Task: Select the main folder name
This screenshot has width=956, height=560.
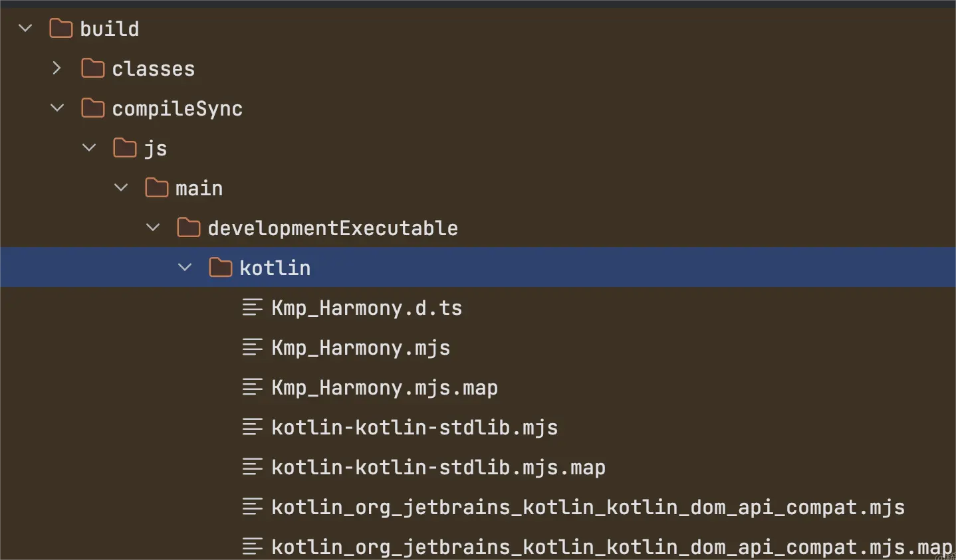Action: click(199, 188)
